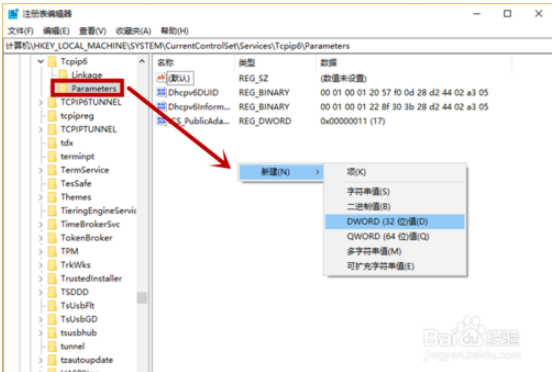Screen dimensions: 553x372
Task: Open the 新建(N) context submenu
Action: [281, 172]
